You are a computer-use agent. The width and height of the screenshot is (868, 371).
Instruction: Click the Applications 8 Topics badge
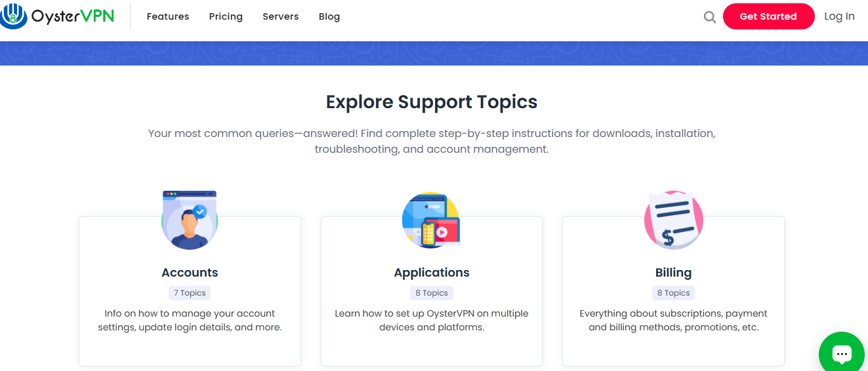(432, 293)
